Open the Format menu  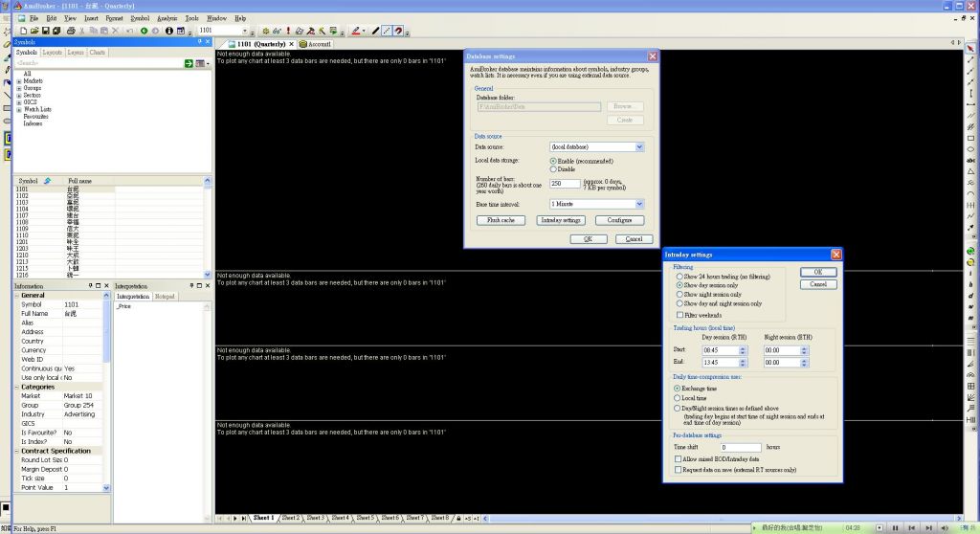pos(114,19)
